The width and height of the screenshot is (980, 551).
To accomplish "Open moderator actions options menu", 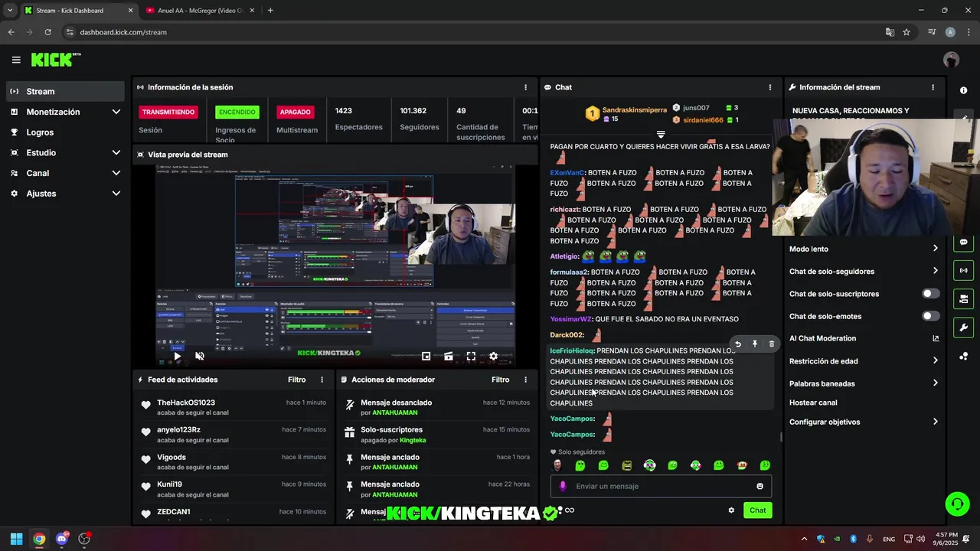I will (x=525, y=380).
